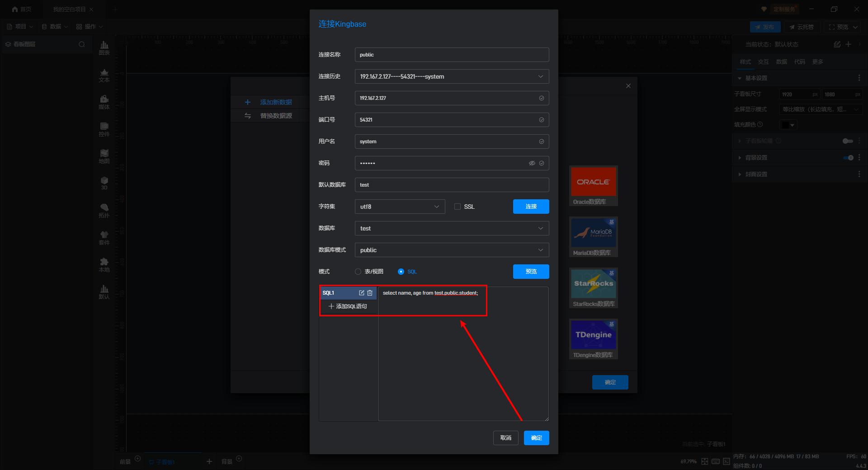The image size is (868, 470).
Task: Select the SQL mode radio button
Action: [x=401, y=272]
